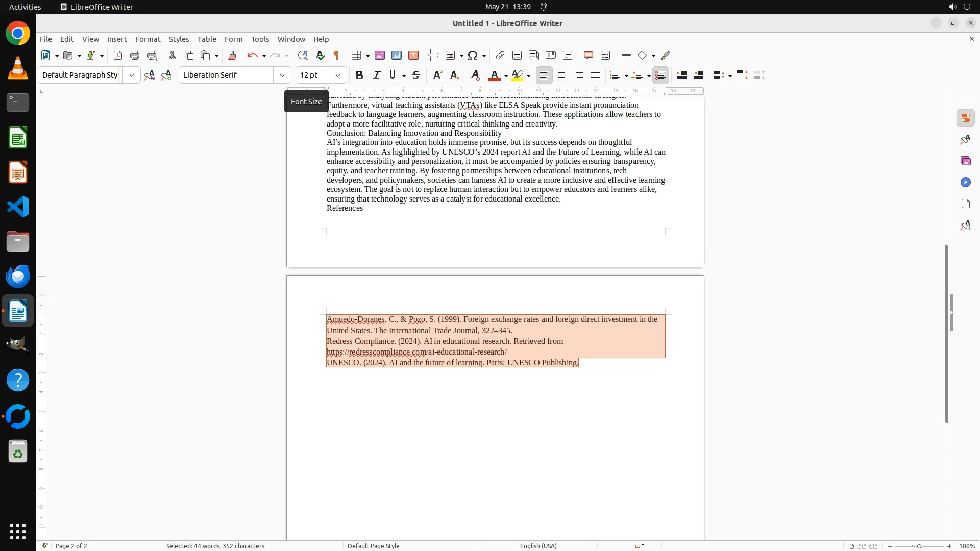Apply the red font color swatch
The image size is (980, 551).
coord(494,76)
